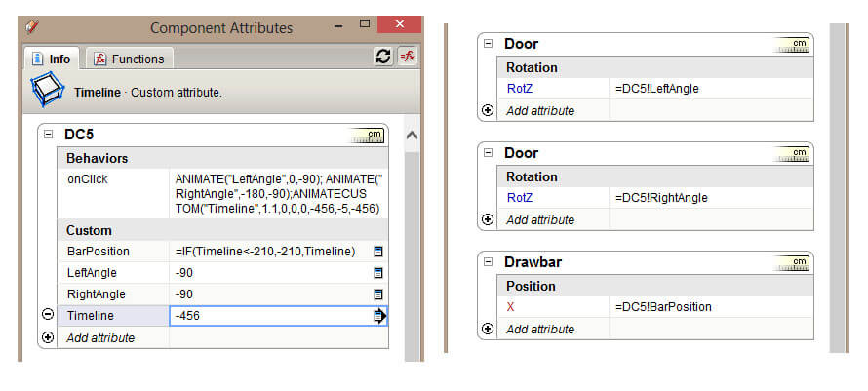Screen dimensions: 868x391
Task: Collapse the Door section with RightAngle
Action: click(488, 152)
